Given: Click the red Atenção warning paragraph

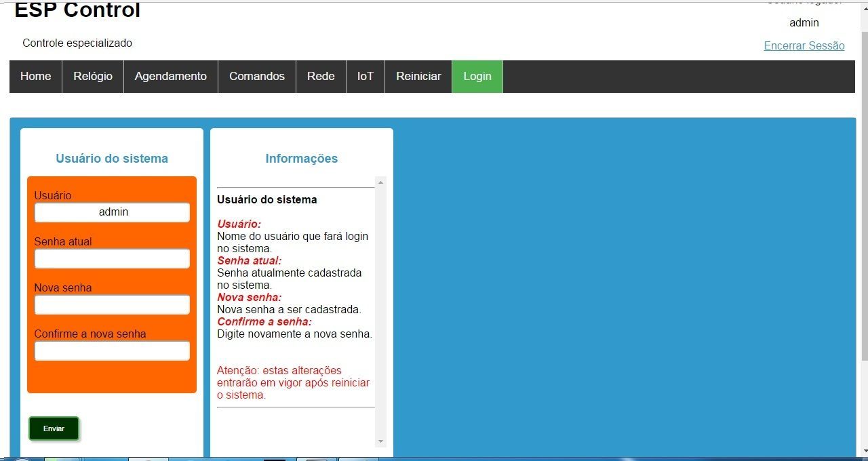Looking at the screenshot, I should [294, 382].
